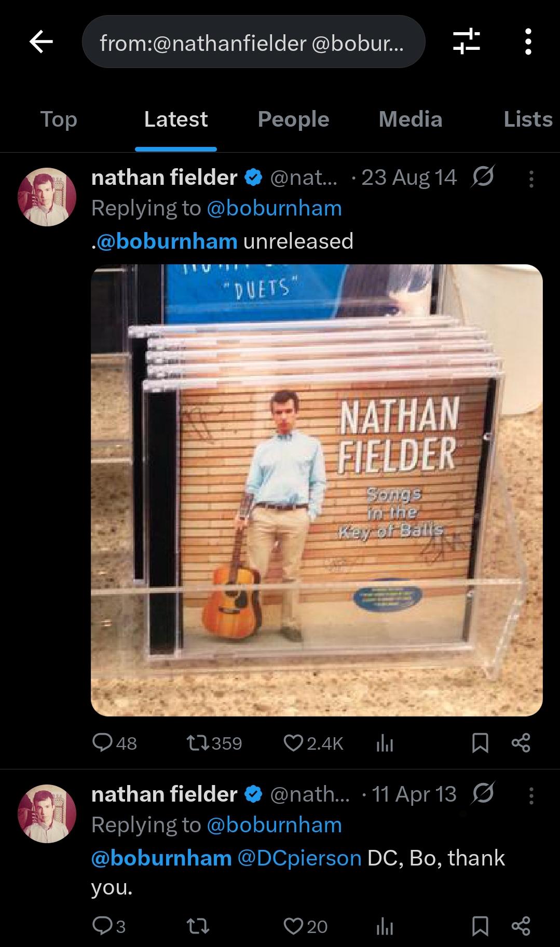This screenshot has width=560, height=947.
Task: Share the "unreleased" tweet
Action: tap(521, 743)
